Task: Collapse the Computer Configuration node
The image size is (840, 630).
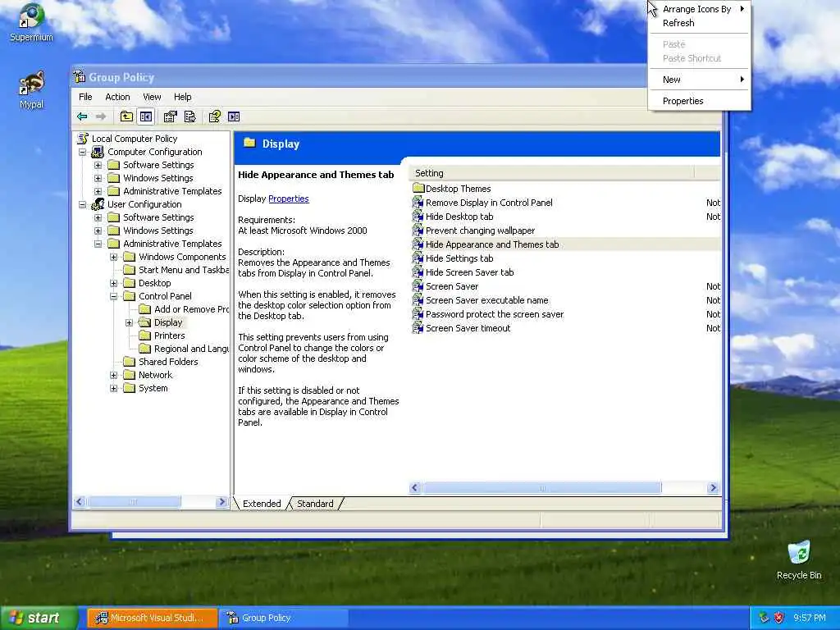Action: click(x=83, y=152)
